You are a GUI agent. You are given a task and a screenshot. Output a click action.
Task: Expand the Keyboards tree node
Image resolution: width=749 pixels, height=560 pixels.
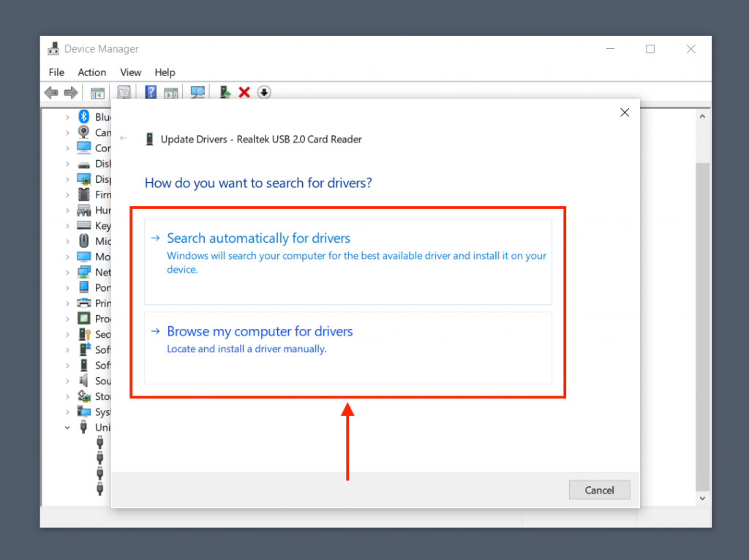coord(67,226)
